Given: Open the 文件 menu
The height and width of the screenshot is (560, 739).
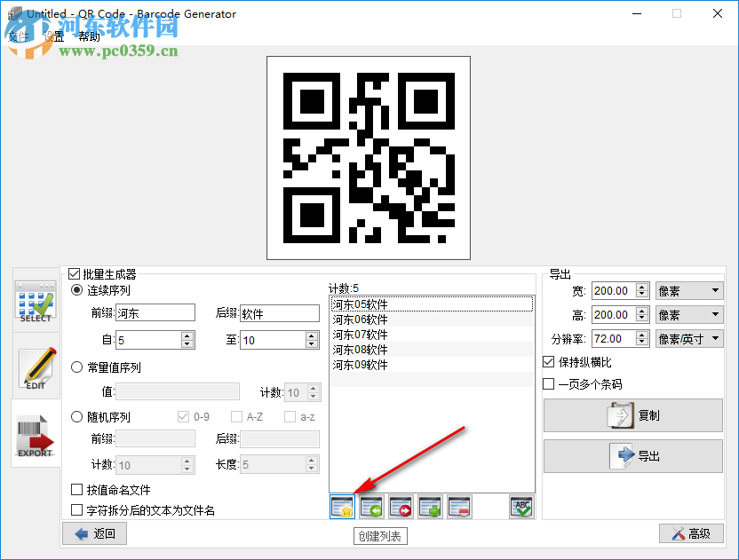Looking at the screenshot, I should pyautogui.click(x=18, y=36).
